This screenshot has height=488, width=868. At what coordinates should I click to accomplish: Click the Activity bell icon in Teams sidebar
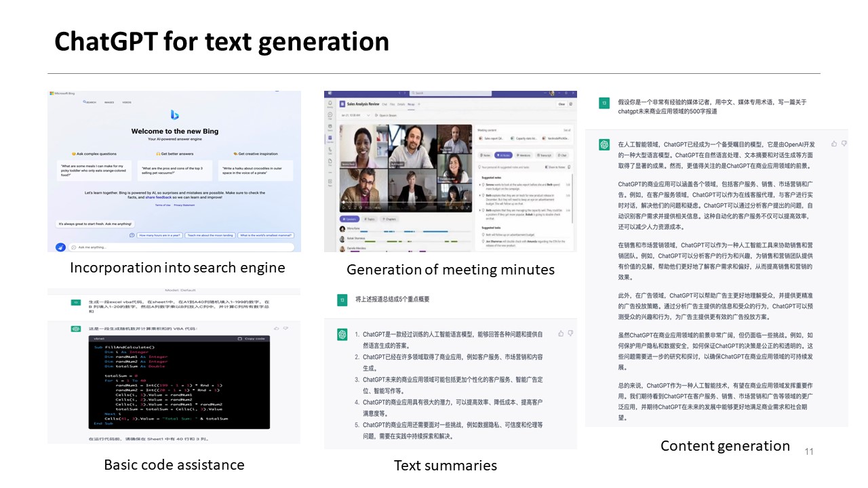point(330,104)
